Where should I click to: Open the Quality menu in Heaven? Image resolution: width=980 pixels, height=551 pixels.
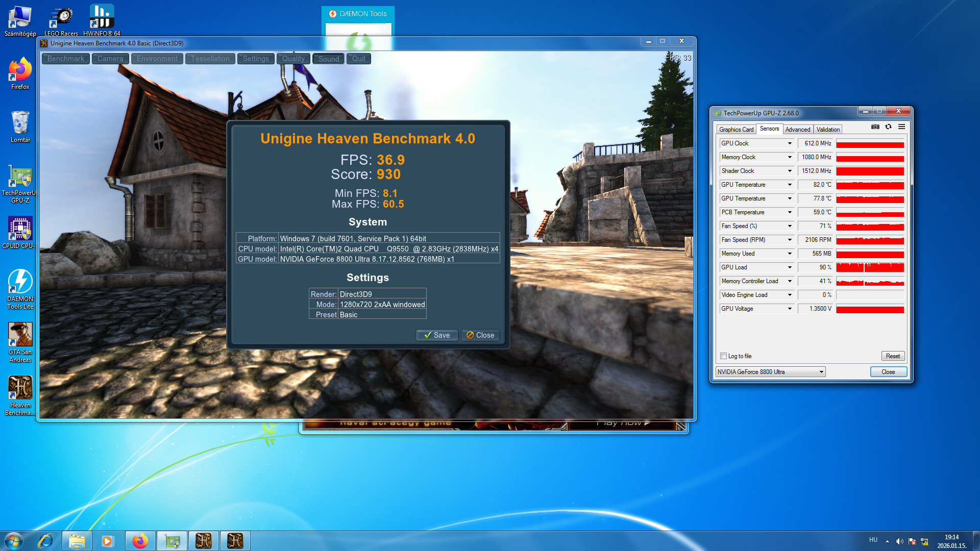click(x=293, y=59)
